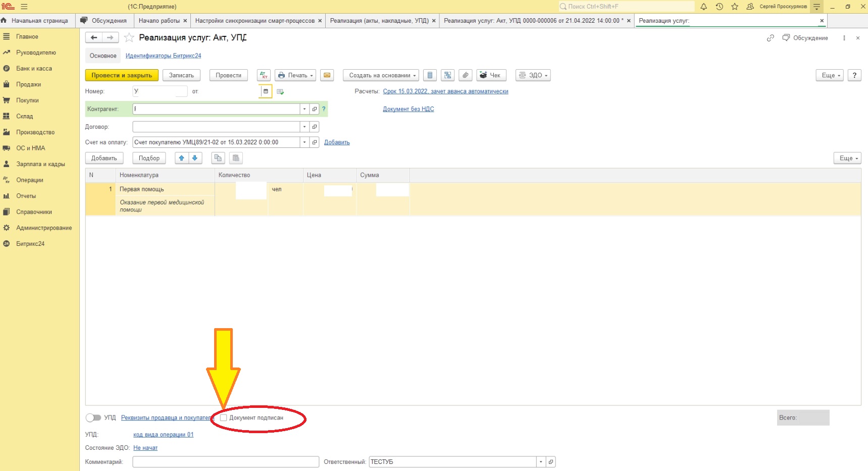Expand the Контрагент dropdown list

[304, 109]
